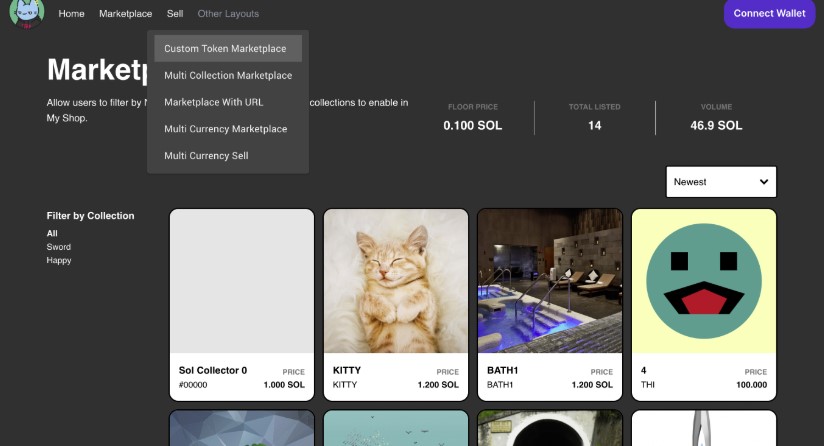The image size is (824, 446).
Task: Click the 100.000 price value
Action: (751, 385)
